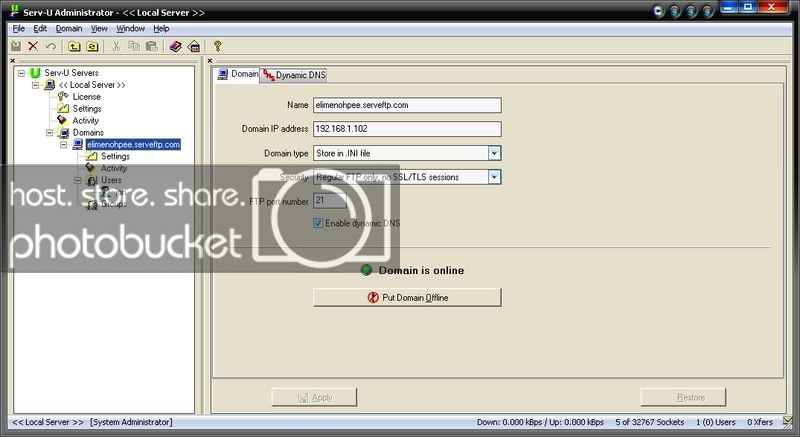Click "1 (0) Users" in status bar
The image size is (800, 437).
pos(715,422)
